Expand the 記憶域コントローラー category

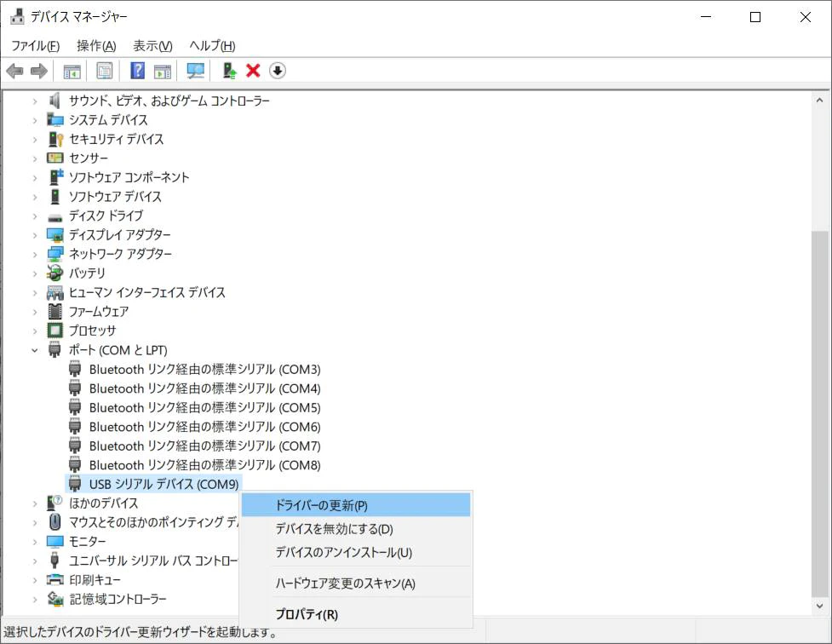(x=35, y=600)
